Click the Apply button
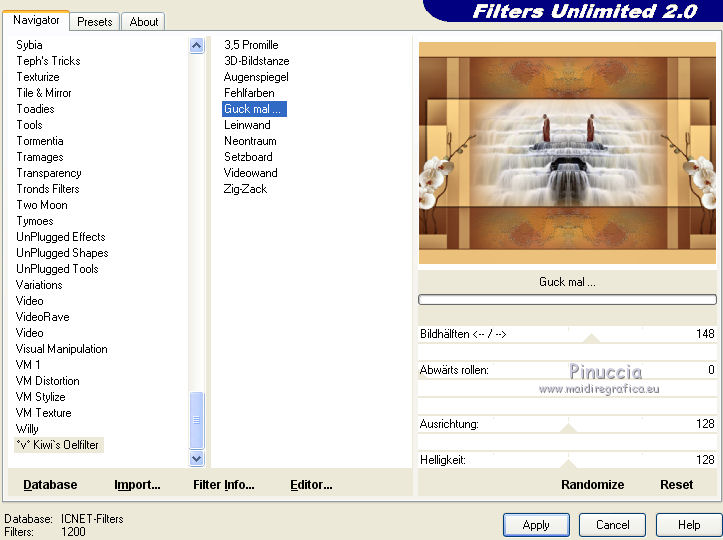The width and height of the screenshot is (723, 540). coord(536,525)
